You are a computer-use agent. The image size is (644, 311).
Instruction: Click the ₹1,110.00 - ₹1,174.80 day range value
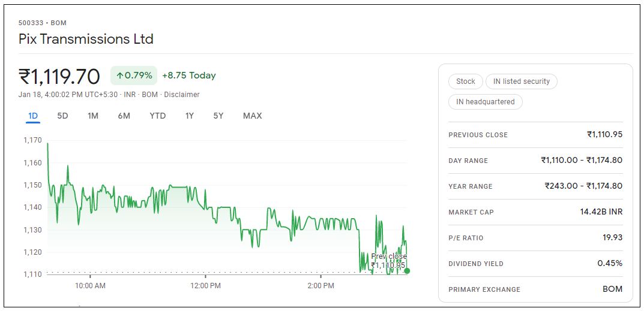click(582, 160)
